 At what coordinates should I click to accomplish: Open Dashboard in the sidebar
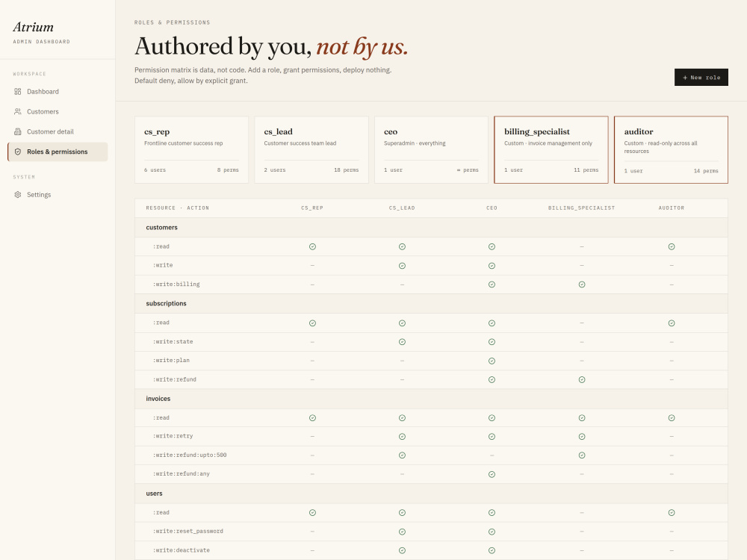pyautogui.click(x=58, y=91)
